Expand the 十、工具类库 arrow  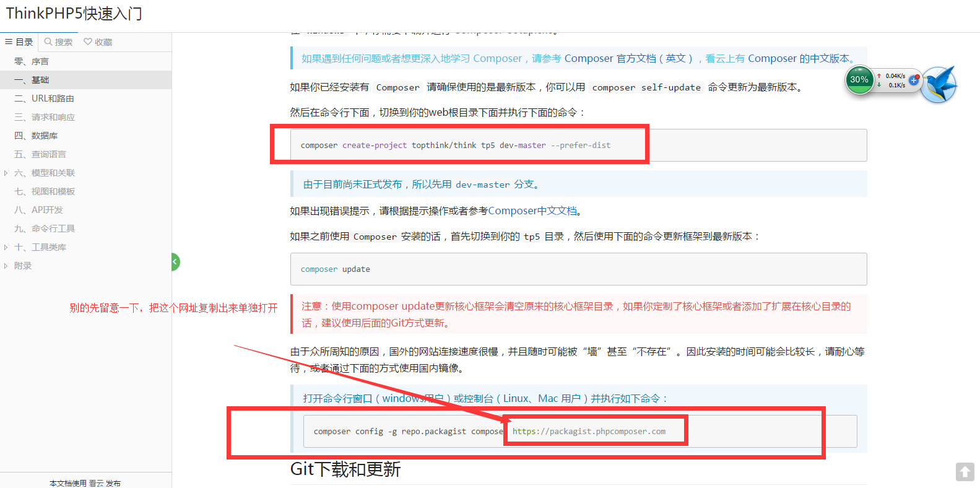pos(6,247)
